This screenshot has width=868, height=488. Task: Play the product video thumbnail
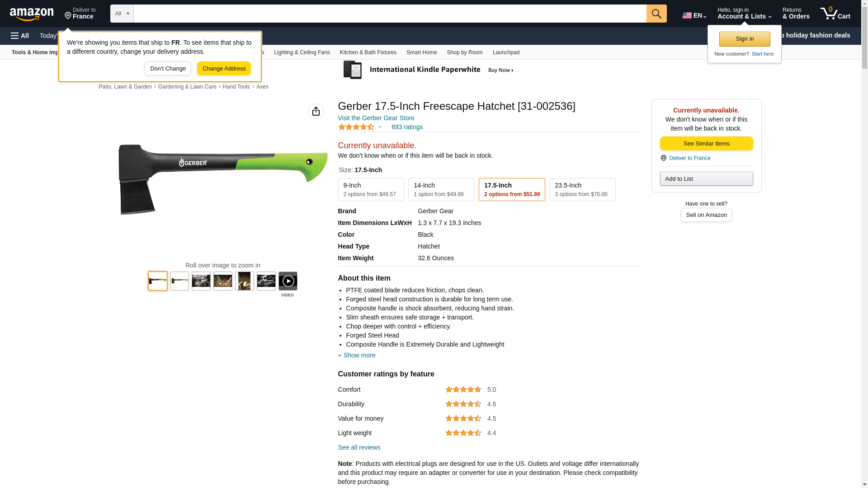[288, 281]
